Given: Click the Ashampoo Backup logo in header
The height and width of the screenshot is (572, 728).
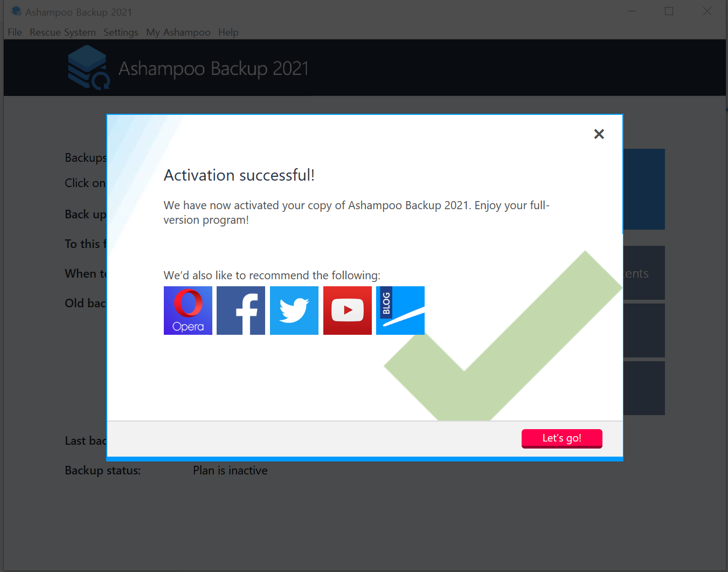Looking at the screenshot, I should [x=89, y=67].
